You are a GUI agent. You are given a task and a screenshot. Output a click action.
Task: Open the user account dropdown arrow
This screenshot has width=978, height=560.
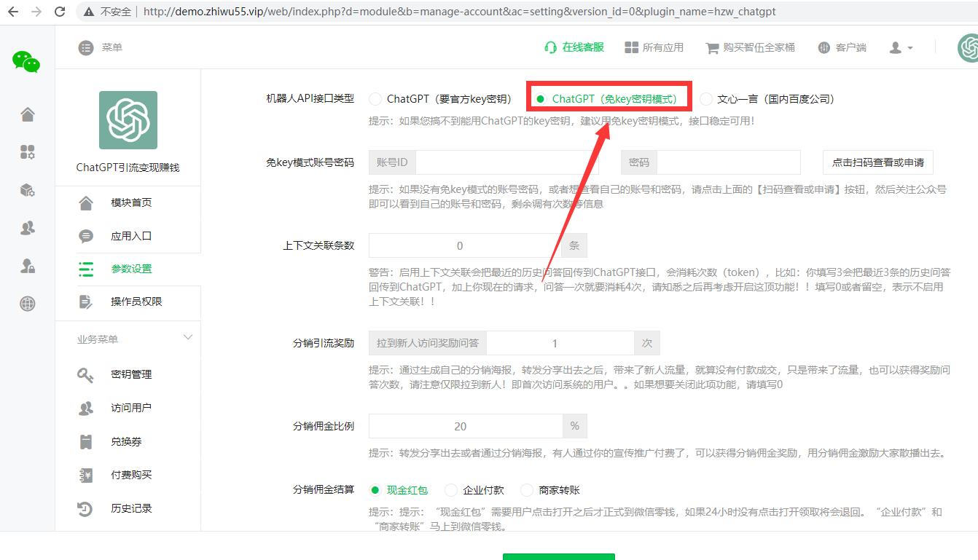[910, 48]
